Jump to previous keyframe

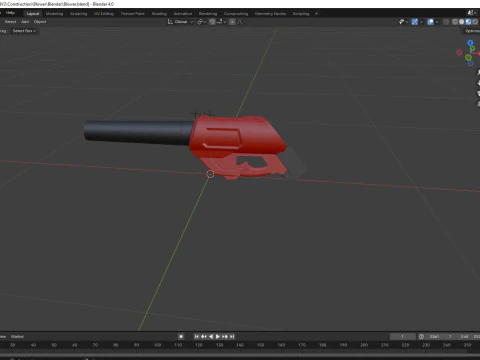point(204,337)
